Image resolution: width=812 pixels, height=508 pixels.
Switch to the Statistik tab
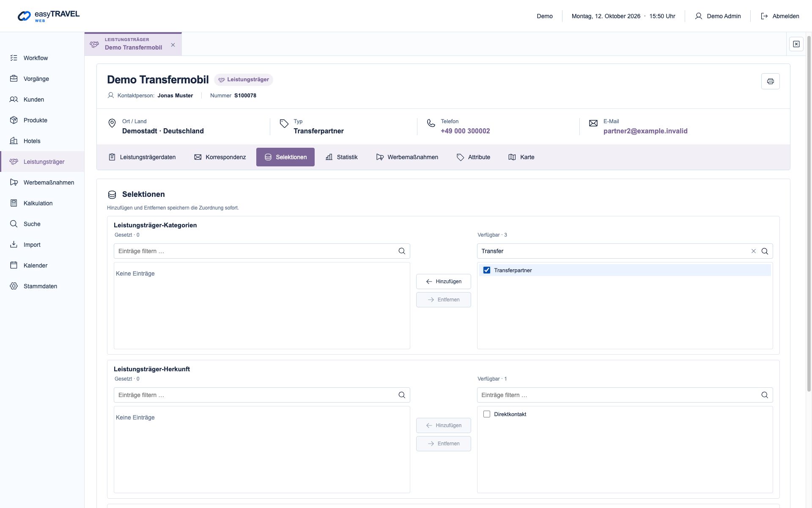[342, 157]
